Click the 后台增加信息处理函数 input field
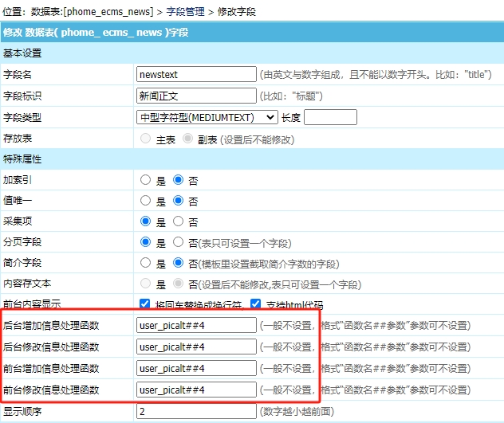This screenshot has height=423, width=504. tap(196, 325)
